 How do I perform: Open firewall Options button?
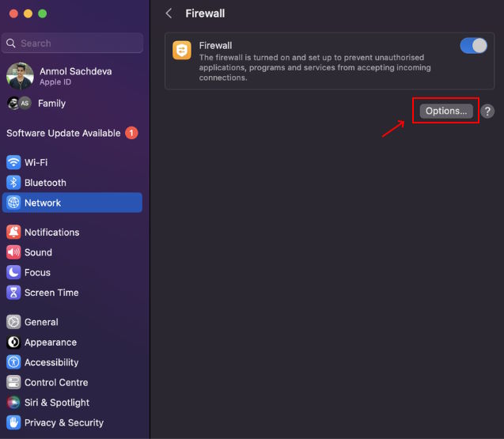tap(445, 111)
